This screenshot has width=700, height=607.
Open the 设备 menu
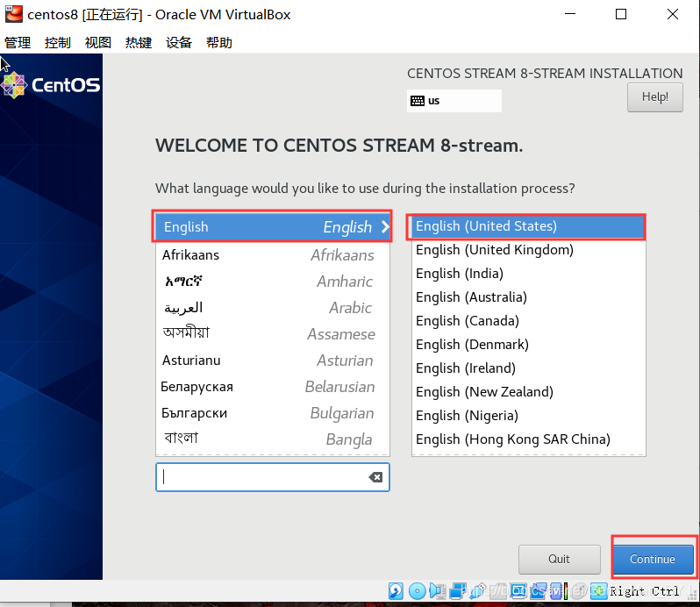pyautogui.click(x=179, y=43)
